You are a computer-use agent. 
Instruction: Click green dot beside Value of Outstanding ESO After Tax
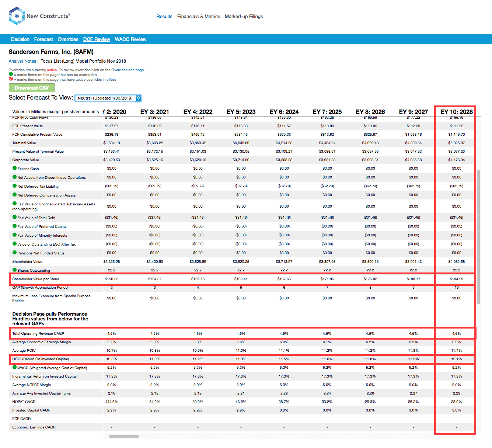(14, 244)
